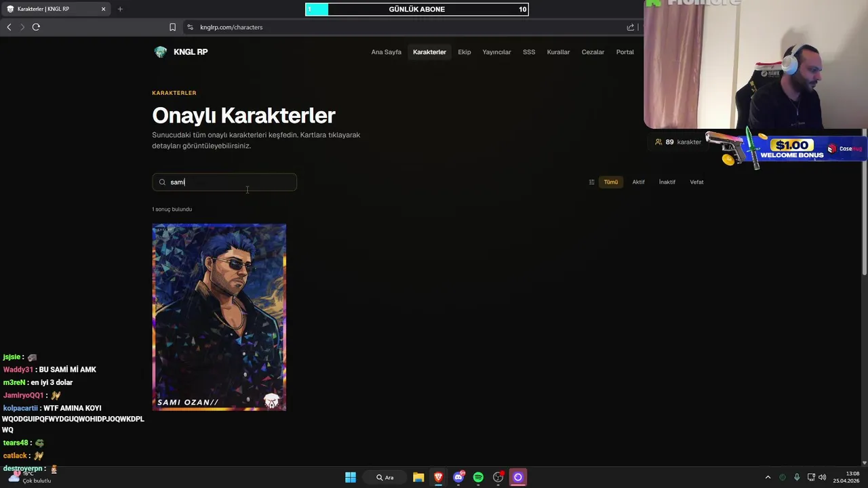Show hidden system tray icons

tap(768, 477)
